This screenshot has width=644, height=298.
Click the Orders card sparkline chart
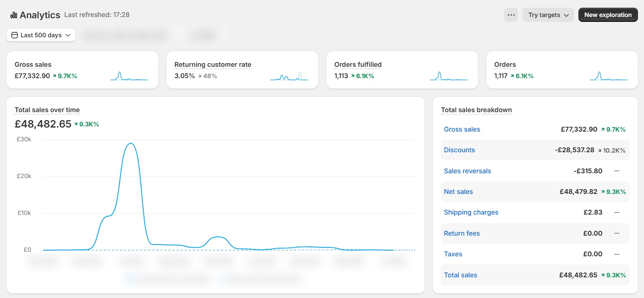point(609,76)
